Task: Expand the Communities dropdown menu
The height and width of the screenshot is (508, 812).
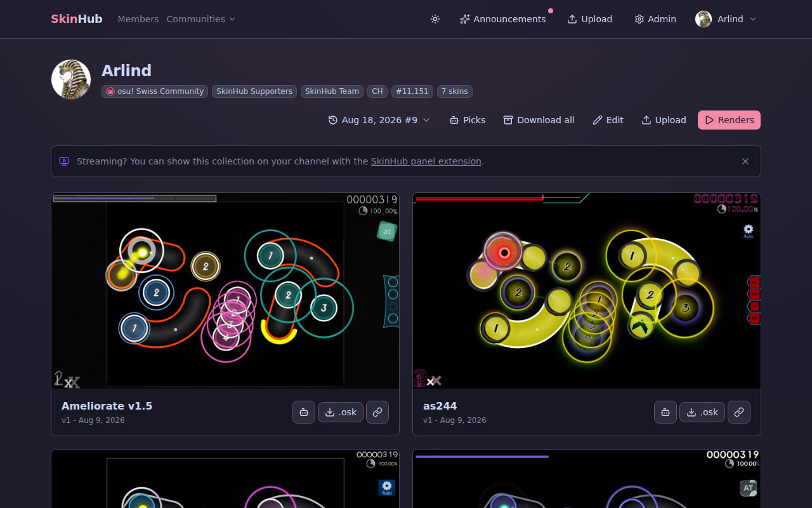Action: (x=201, y=19)
